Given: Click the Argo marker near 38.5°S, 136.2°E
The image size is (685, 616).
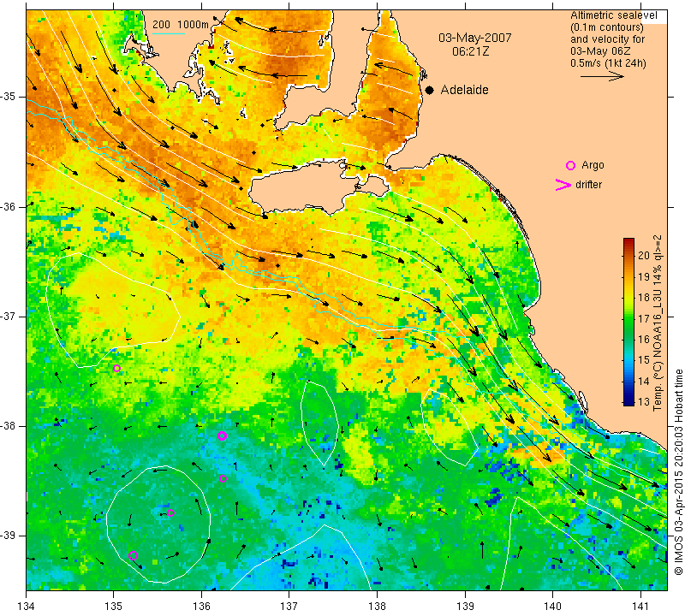Looking at the screenshot, I should pyautogui.click(x=223, y=478).
